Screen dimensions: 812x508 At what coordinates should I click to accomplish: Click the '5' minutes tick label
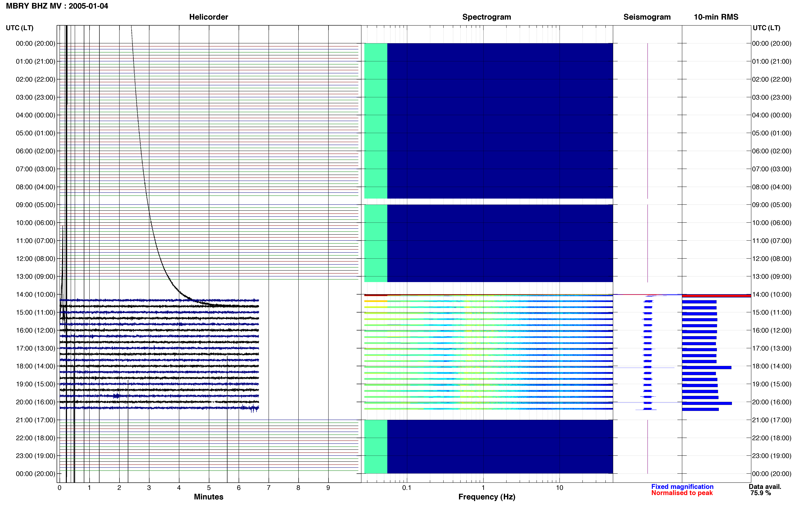[209, 487]
